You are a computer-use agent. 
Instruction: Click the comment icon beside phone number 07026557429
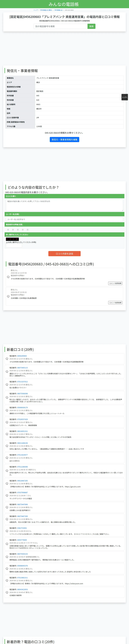(7, 422)
